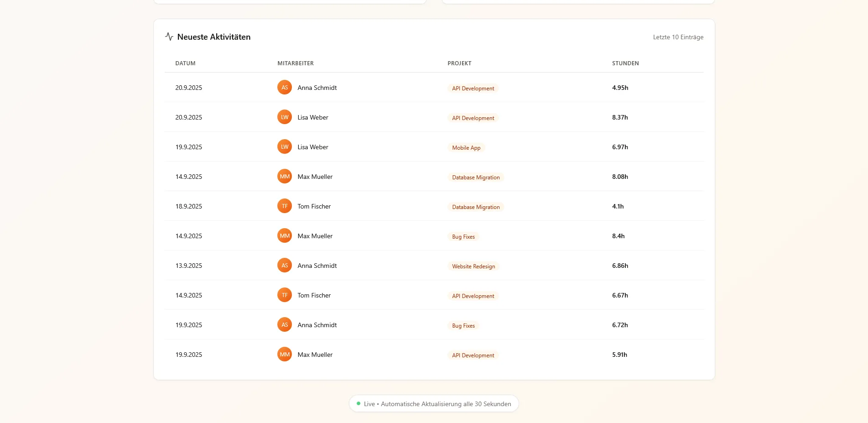The image size is (868, 423).
Task: Click the AS avatar in the 6.72h row
Action: [x=285, y=324]
